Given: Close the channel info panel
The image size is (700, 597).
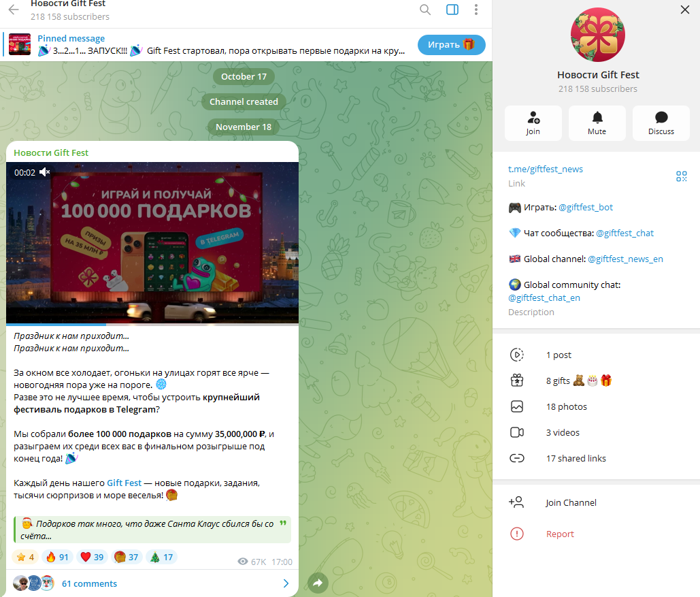Looking at the screenshot, I should (x=685, y=10).
